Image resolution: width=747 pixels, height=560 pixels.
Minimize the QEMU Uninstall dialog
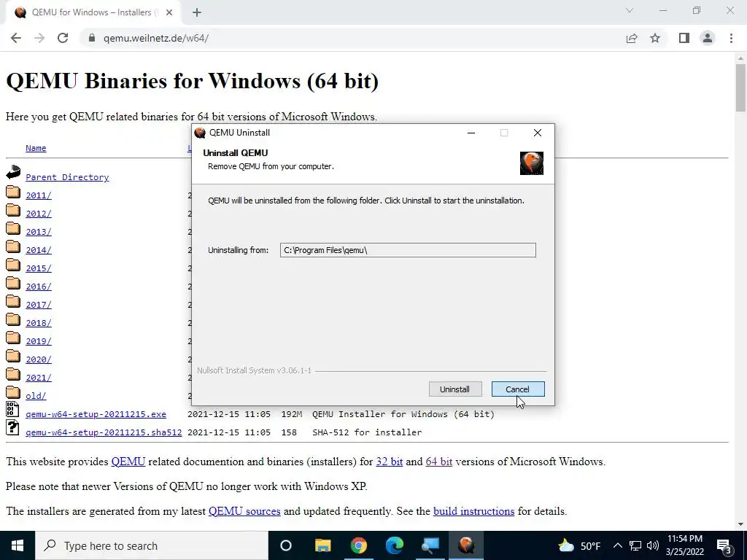(471, 133)
